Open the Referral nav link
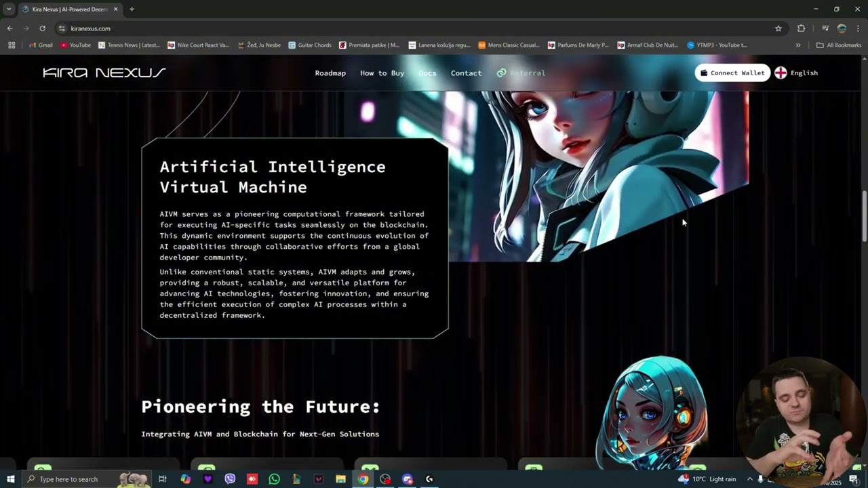Viewport: 868px width, 488px height. tap(521, 73)
